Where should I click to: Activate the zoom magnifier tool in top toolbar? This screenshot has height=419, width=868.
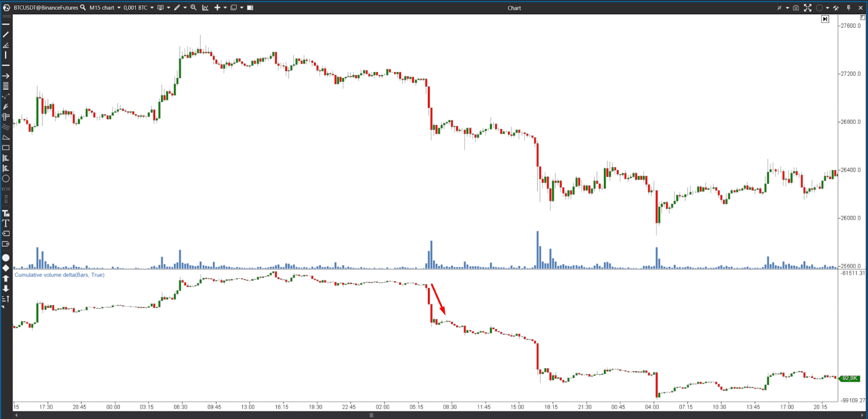pyautogui.click(x=193, y=8)
